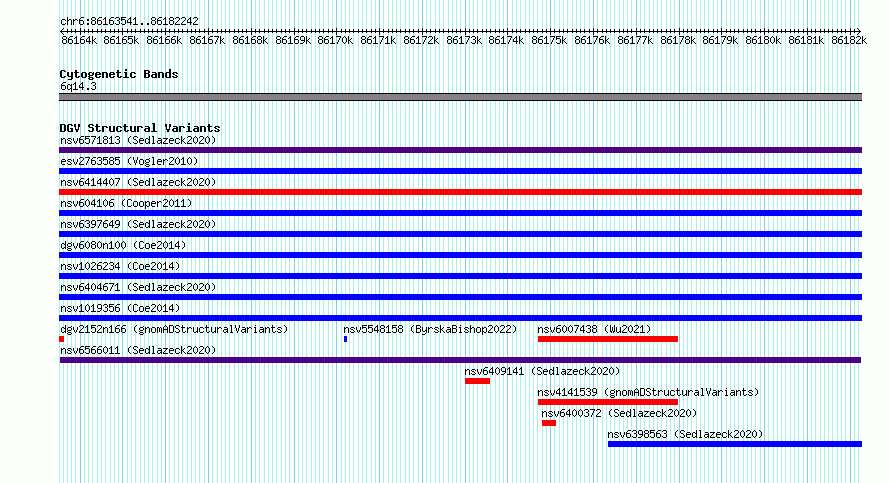
Task: Select the red nsv6007438 variant bar
Action: pyautogui.click(x=608, y=339)
